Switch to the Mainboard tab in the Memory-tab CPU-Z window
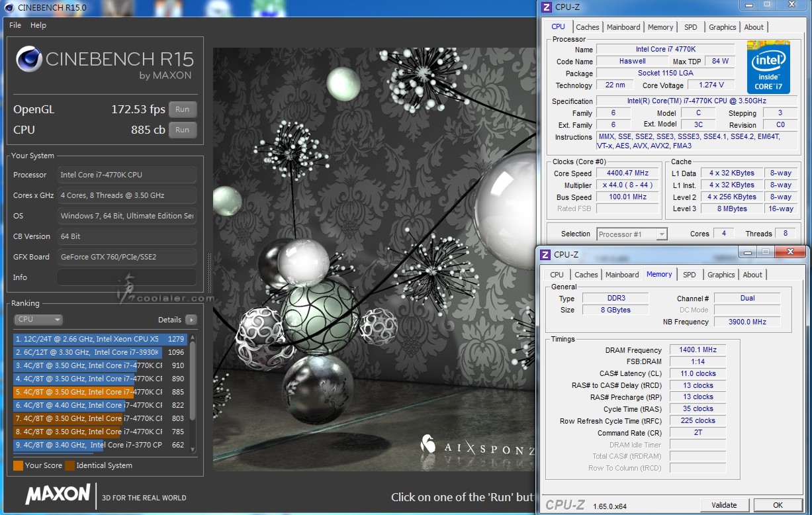The image size is (812, 515). 622,275
